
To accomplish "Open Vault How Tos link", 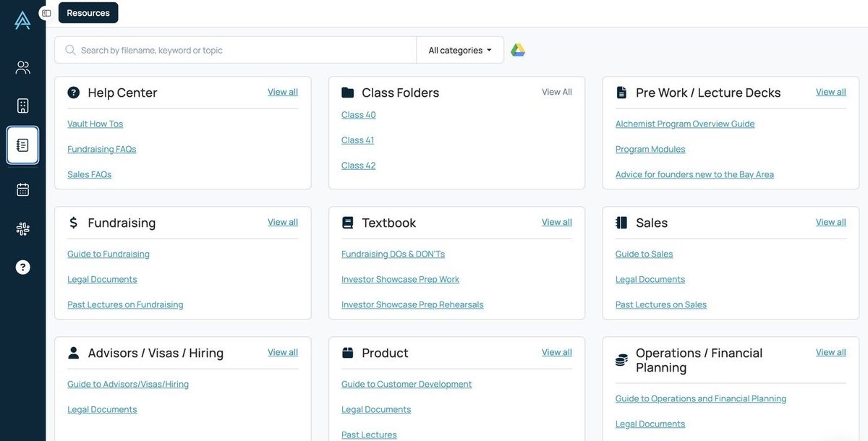I will tap(95, 124).
